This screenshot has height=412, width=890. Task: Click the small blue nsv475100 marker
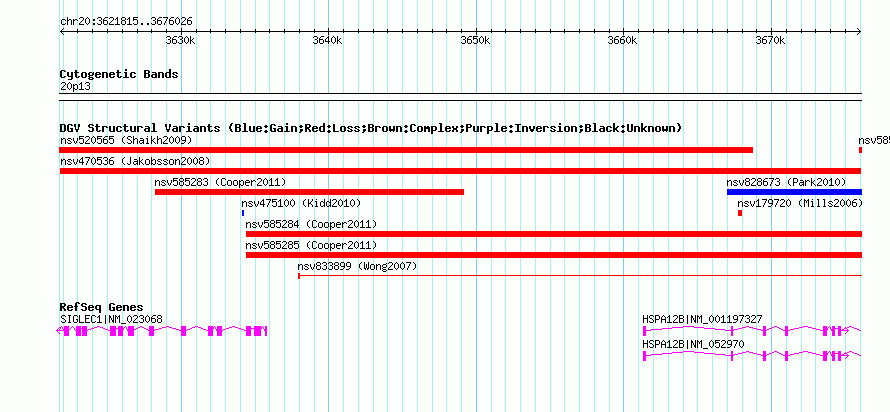pos(243,213)
